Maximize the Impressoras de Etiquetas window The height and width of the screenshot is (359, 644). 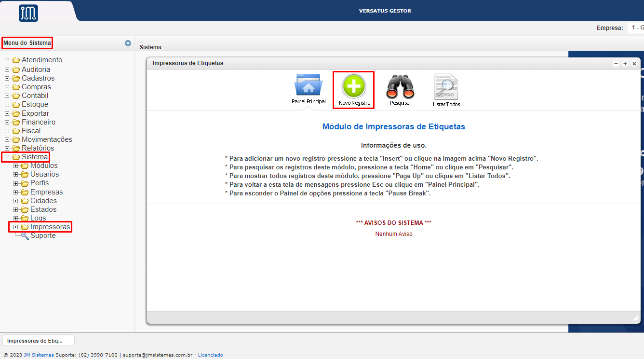[x=625, y=64]
